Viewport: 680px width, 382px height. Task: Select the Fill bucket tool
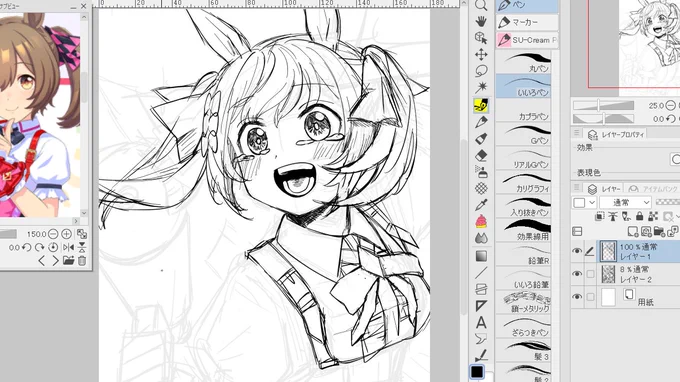pos(481,139)
